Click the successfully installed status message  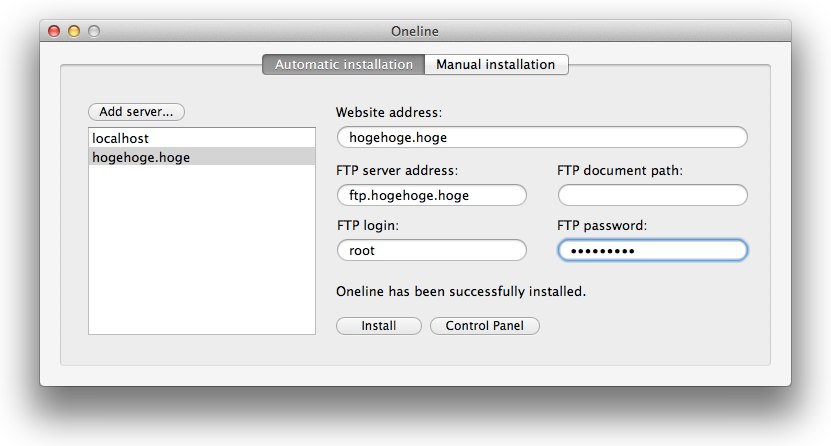click(x=461, y=293)
